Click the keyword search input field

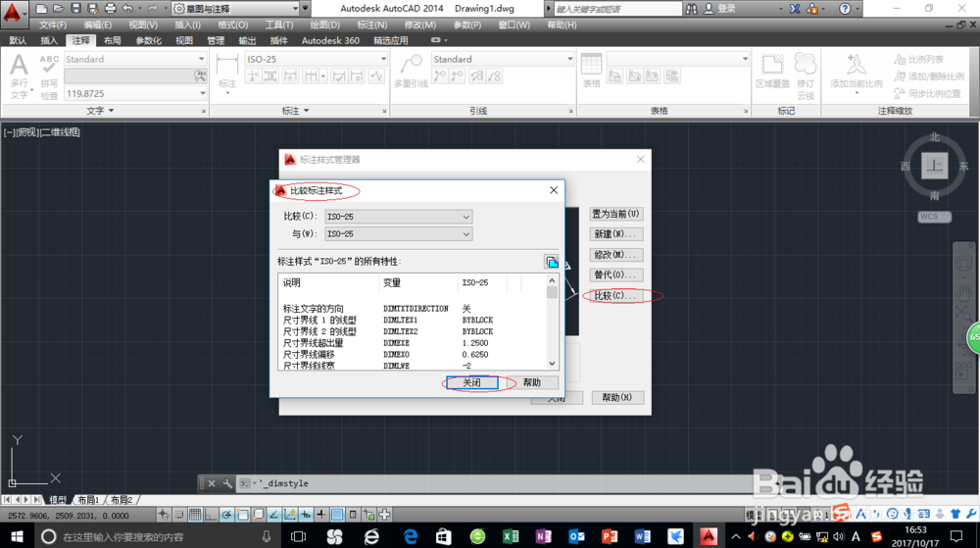[617, 9]
